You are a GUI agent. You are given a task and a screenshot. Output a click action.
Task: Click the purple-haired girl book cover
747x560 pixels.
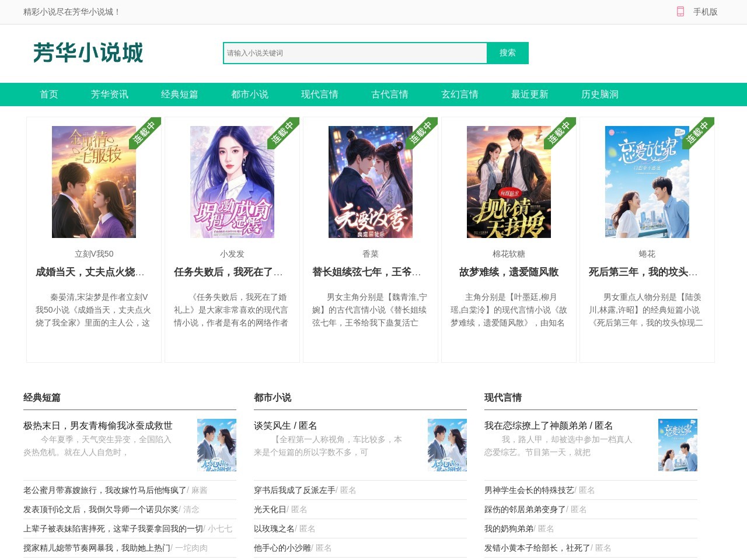(x=232, y=182)
